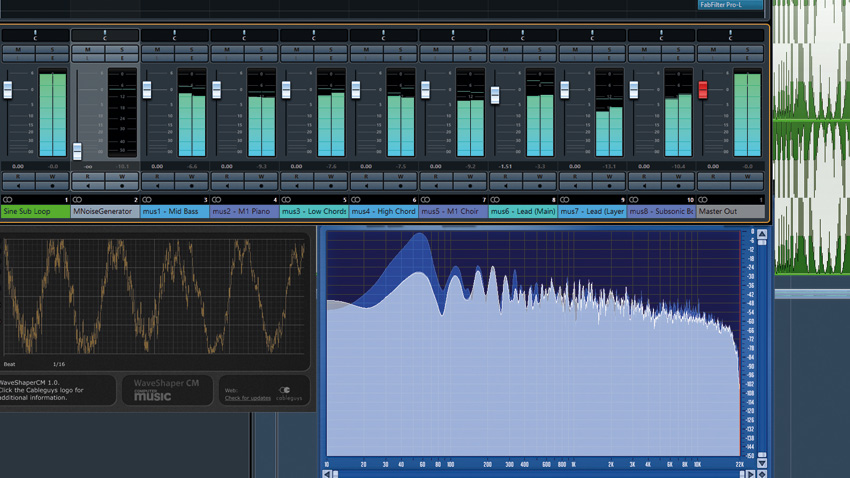Screen dimensions: 850x478
Task: Click the pan control of mus2 - M1 Piano
Action: point(244,36)
